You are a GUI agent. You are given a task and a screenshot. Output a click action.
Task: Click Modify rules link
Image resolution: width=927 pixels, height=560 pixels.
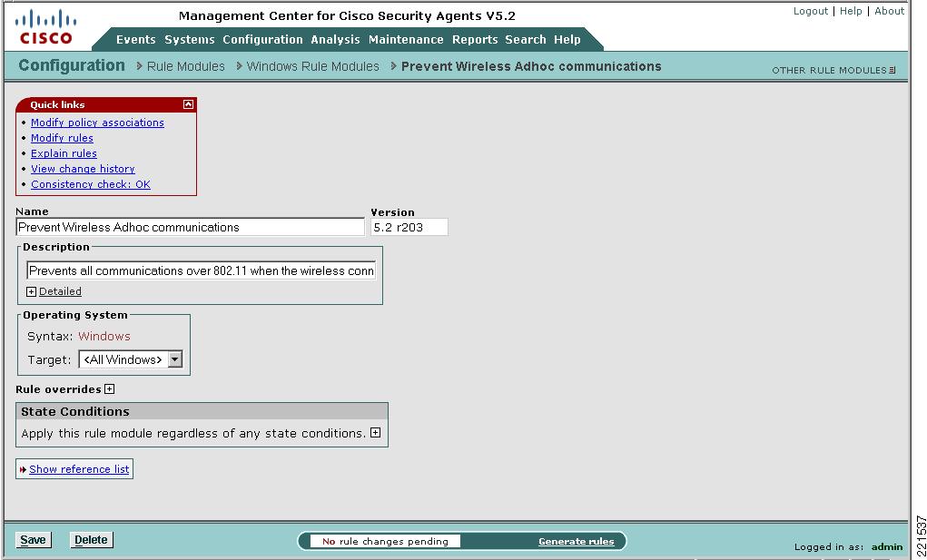(62, 138)
